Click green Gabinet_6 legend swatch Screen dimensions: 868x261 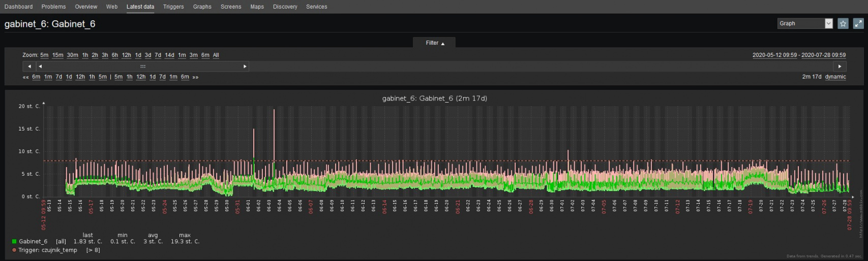coord(14,242)
